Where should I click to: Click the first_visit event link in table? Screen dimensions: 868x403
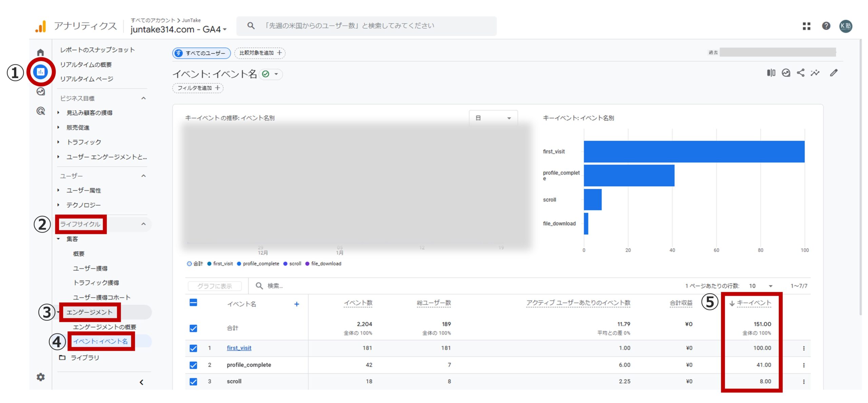pyautogui.click(x=239, y=348)
